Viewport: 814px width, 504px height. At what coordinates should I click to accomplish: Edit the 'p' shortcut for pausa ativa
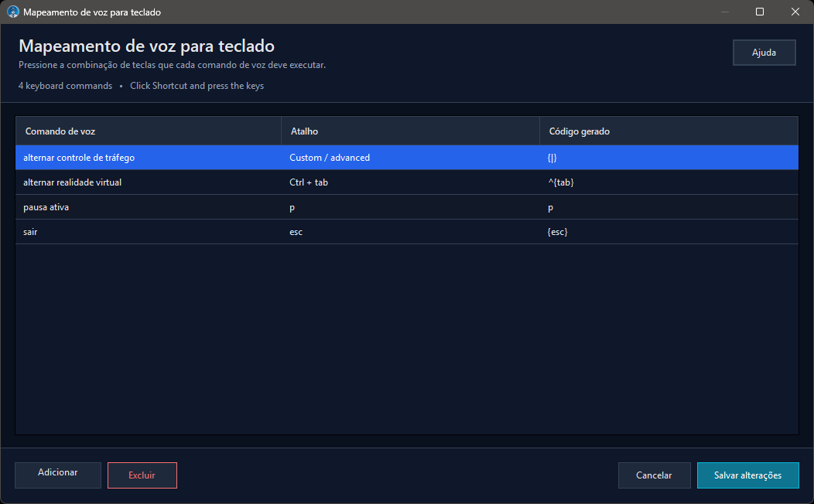(x=410, y=207)
